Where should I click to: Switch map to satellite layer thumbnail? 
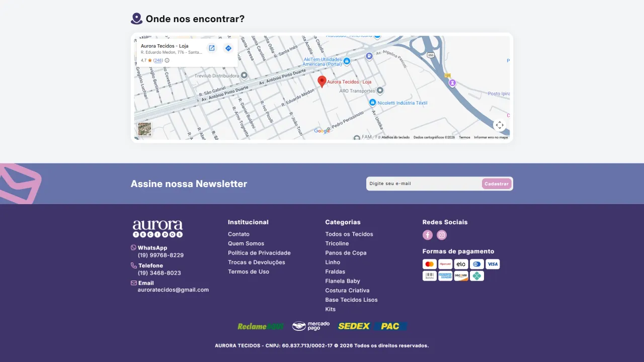(x=144, y=129)
